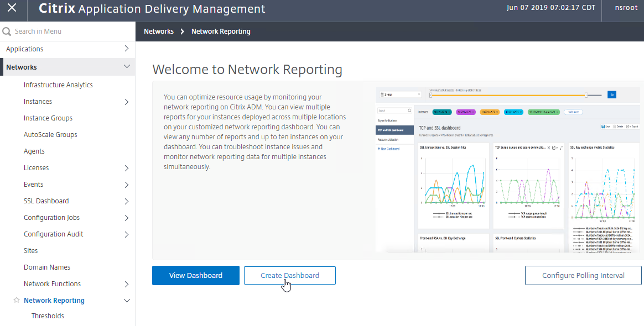Open Domain Names page
This screenshot has height=326, width=644.
coord(47,267)
